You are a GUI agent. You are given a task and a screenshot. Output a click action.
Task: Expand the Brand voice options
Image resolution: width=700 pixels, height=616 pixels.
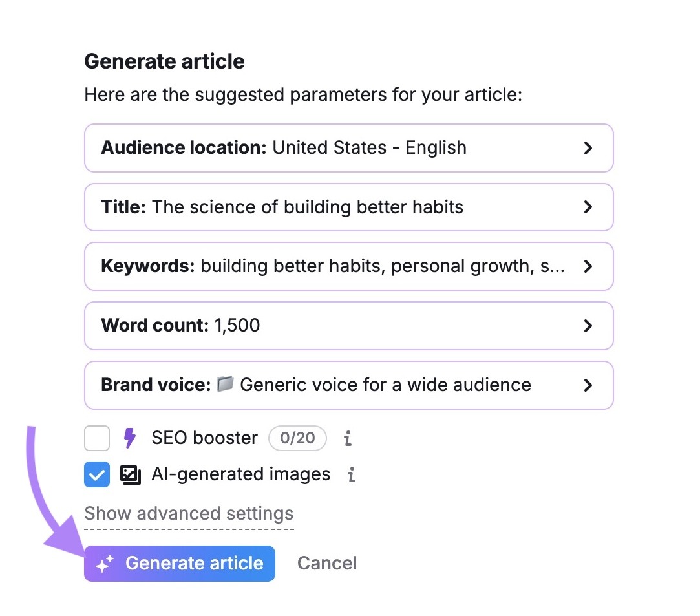tap(588, 385)
